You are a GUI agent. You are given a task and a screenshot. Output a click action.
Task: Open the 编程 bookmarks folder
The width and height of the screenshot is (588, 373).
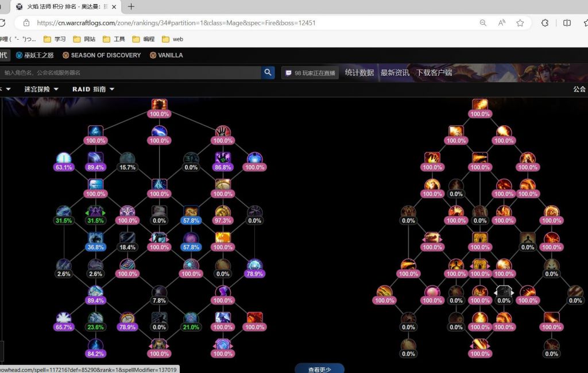point(144,39)
